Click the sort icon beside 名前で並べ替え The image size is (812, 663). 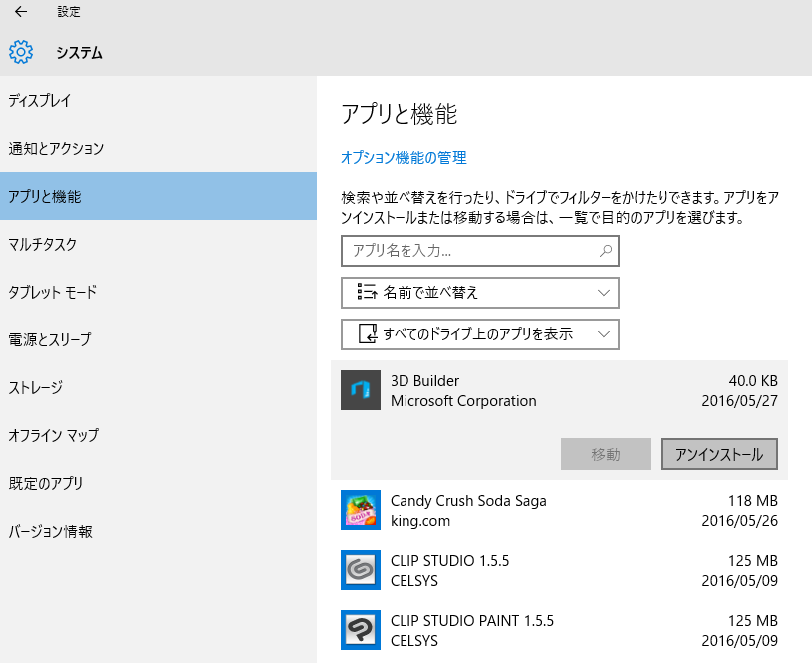coord(365,293)
